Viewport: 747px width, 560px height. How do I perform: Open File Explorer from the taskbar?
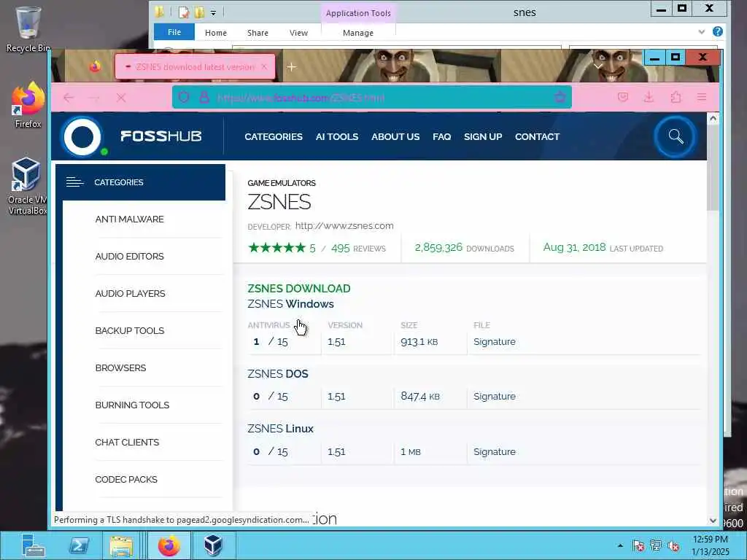tap(121, 545)
